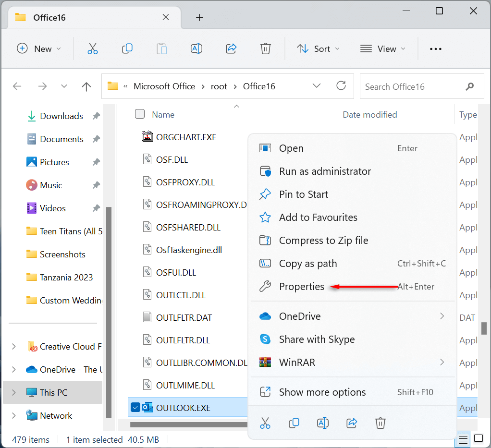Open the Sort dropdown

pyautogui.click(x=318, y=48)
